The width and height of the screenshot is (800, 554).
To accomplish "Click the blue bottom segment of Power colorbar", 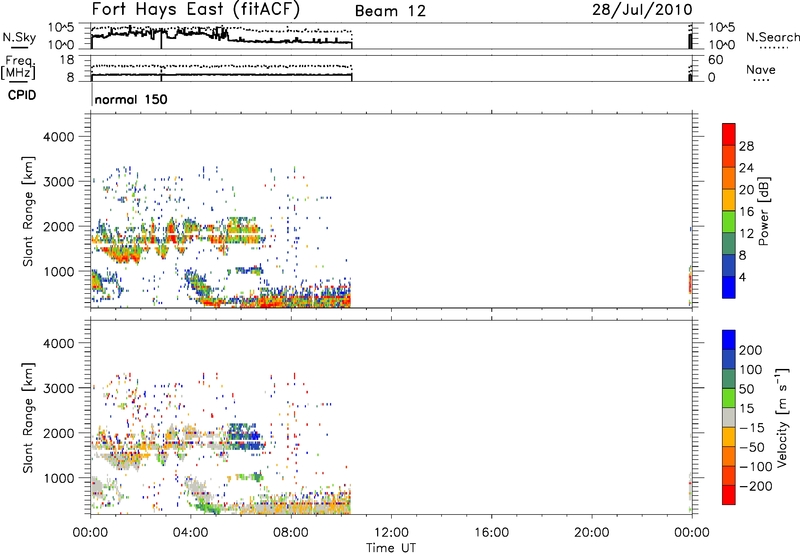I will 729,287.
